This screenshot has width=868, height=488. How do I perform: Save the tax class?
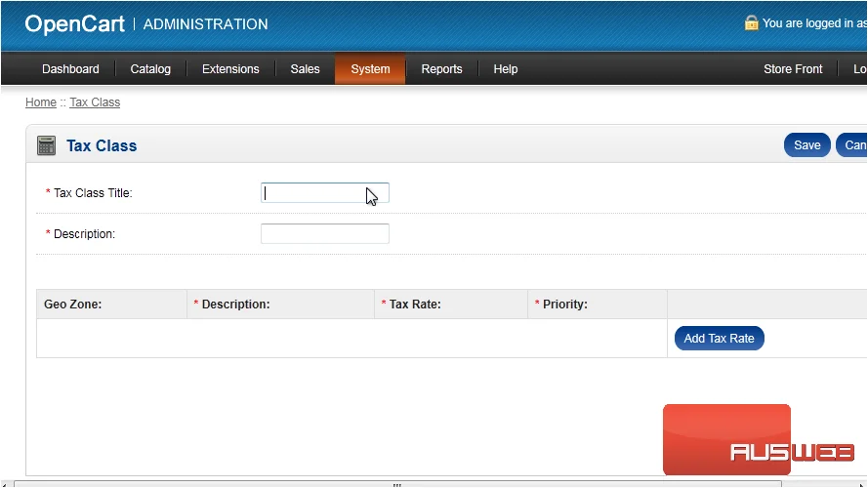(x=806, y=145)
